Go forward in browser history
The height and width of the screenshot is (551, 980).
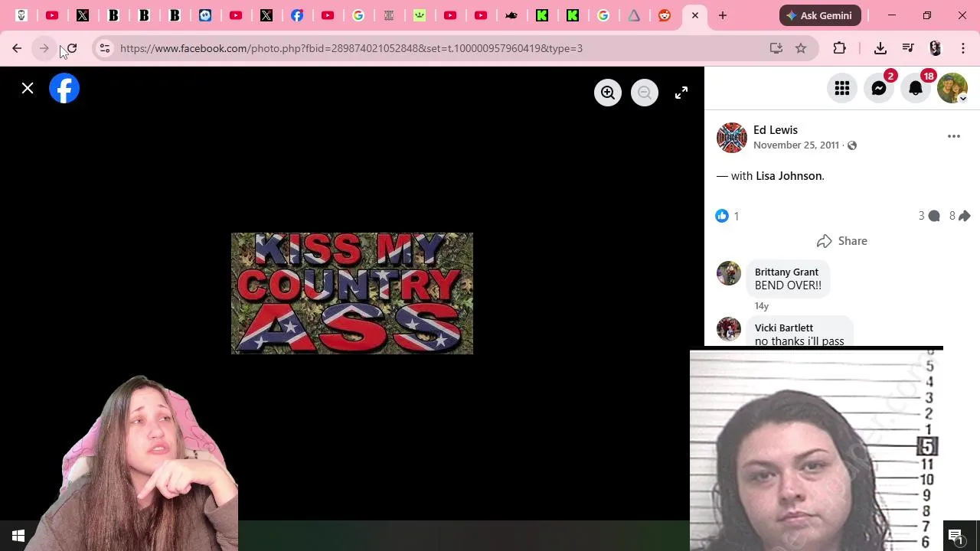tap(44, 48)
